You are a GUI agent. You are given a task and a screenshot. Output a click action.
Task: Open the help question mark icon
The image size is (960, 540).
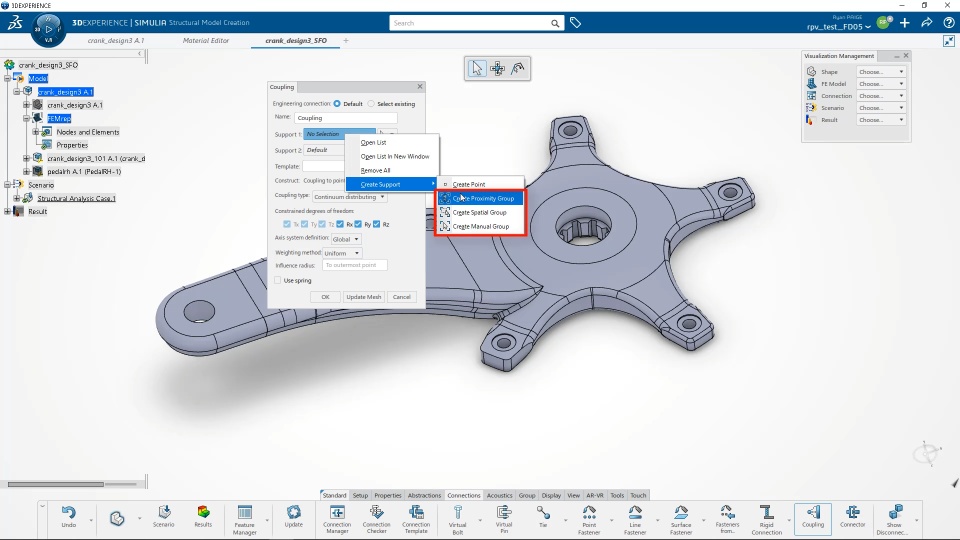948,23
